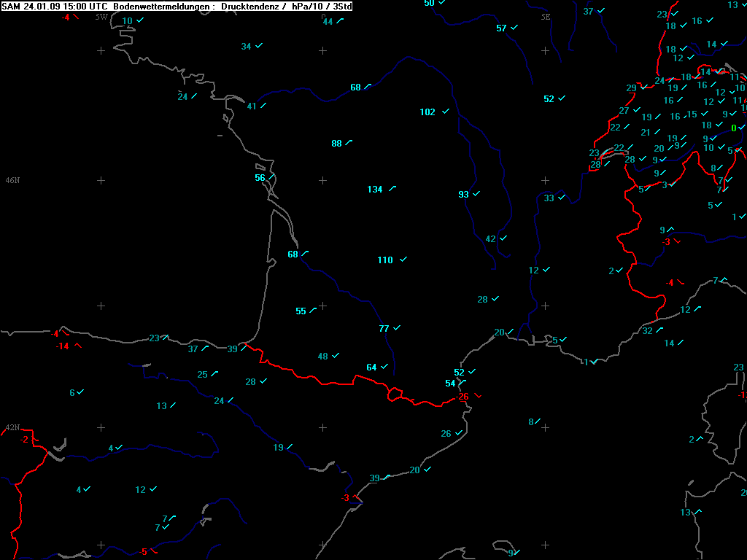The image size is (747, 560).
Task: Select the station value 48
Action: (x=323, y=357)
